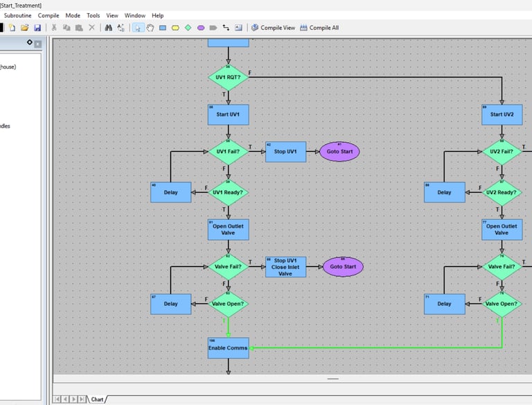Screen dimensions: 532x405
Task: Select the Chart tab
Action: tap(97, 399)
